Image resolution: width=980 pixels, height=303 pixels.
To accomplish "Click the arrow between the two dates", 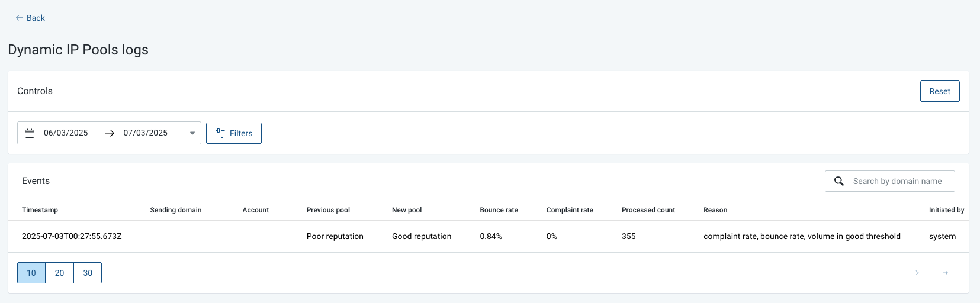I will coord(110,133).
